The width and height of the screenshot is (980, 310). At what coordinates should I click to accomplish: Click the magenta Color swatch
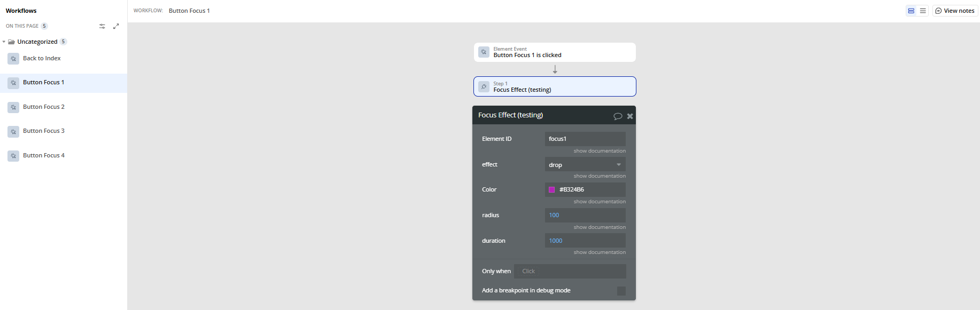552,190
